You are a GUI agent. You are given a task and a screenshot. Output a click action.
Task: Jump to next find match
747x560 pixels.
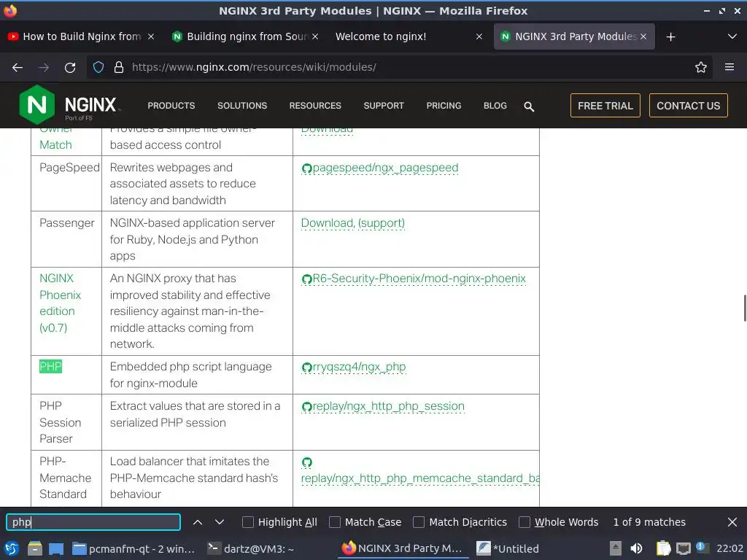(219, 522)
